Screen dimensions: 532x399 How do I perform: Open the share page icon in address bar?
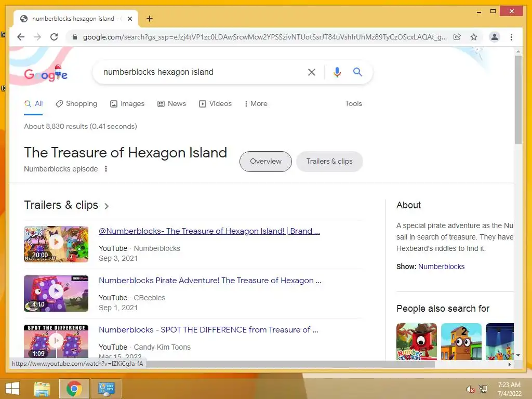(457, 37)
